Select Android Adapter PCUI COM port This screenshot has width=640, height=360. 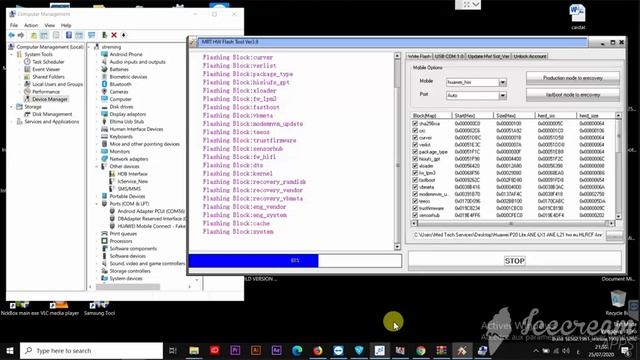click(151, 211)
